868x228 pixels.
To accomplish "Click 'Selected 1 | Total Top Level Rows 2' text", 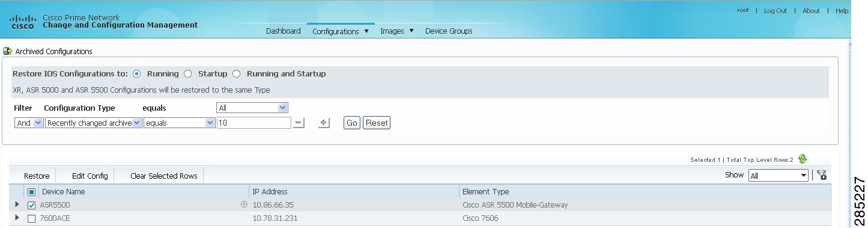I will click(x=741, y=160).
